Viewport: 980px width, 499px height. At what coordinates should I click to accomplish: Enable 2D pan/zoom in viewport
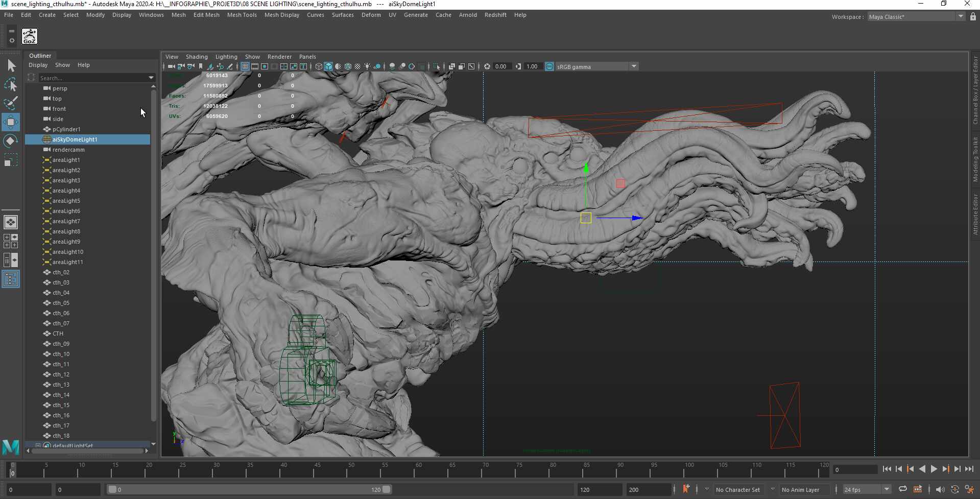(220, 66)
